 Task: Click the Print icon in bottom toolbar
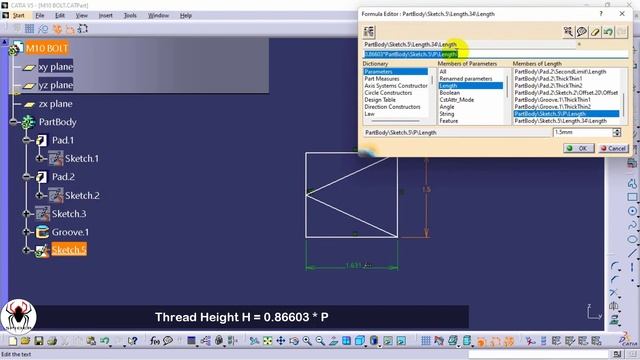(51, 340)
